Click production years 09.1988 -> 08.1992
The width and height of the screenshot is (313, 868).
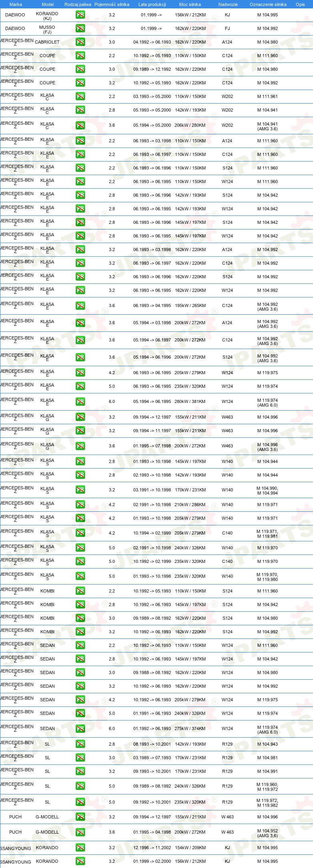[x=152, y=672]
